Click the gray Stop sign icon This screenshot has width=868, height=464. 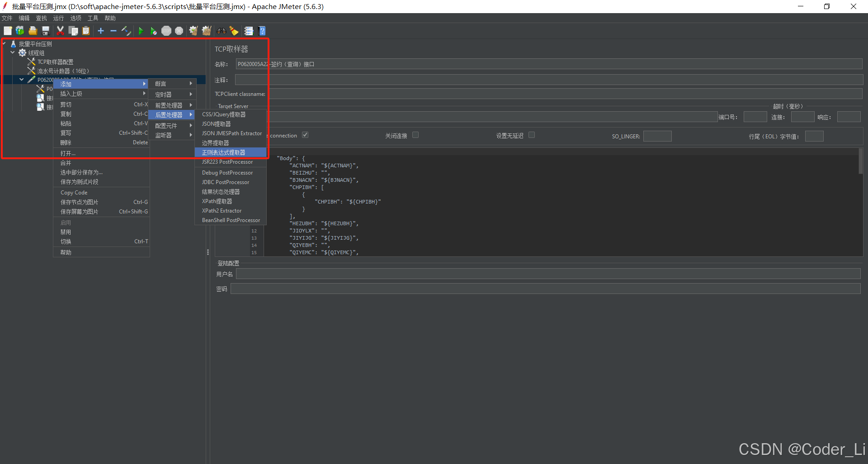pyautogui.click(x=166, y=31)
